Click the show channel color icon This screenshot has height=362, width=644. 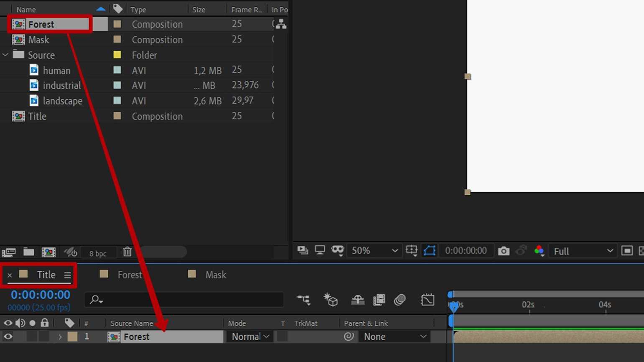pos(539,251)
